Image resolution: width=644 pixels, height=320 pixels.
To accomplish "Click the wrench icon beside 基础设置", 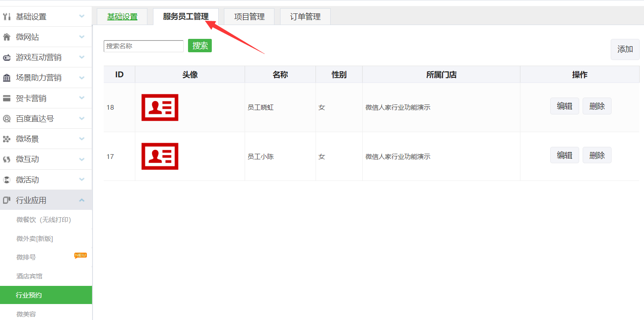I will (6, 17).
